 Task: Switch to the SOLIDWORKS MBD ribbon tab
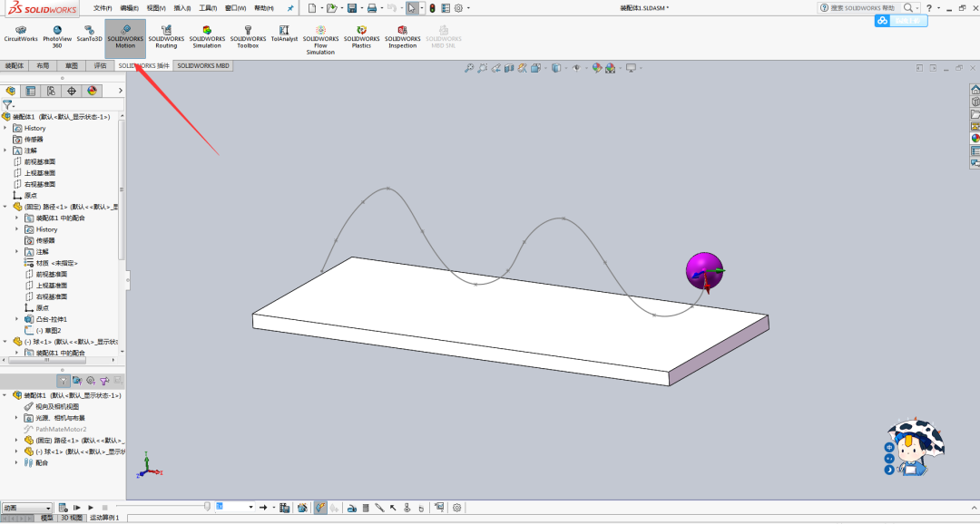click(201, 65)
